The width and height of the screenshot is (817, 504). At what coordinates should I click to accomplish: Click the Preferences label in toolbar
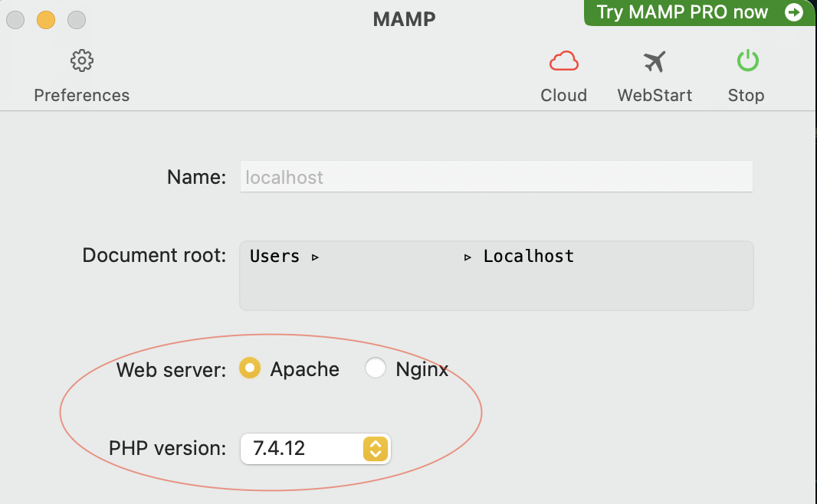pyautogui.click(x=82, y=95)
